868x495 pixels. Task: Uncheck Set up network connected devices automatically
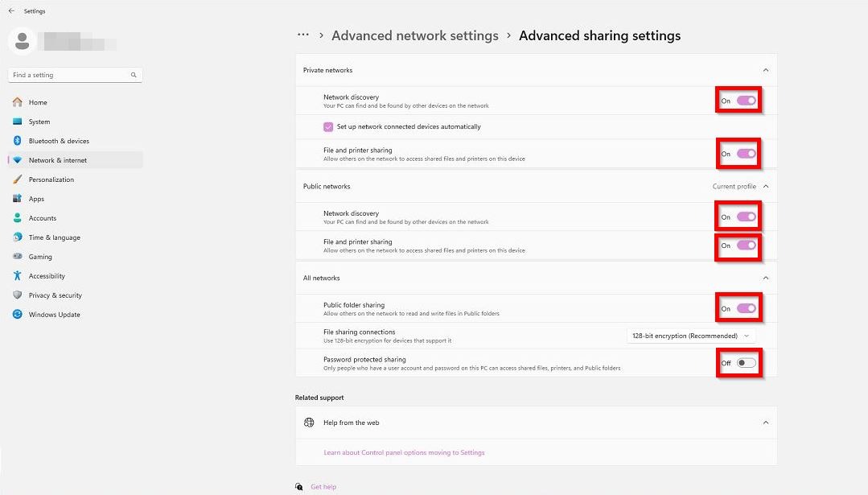coord(328,127)
